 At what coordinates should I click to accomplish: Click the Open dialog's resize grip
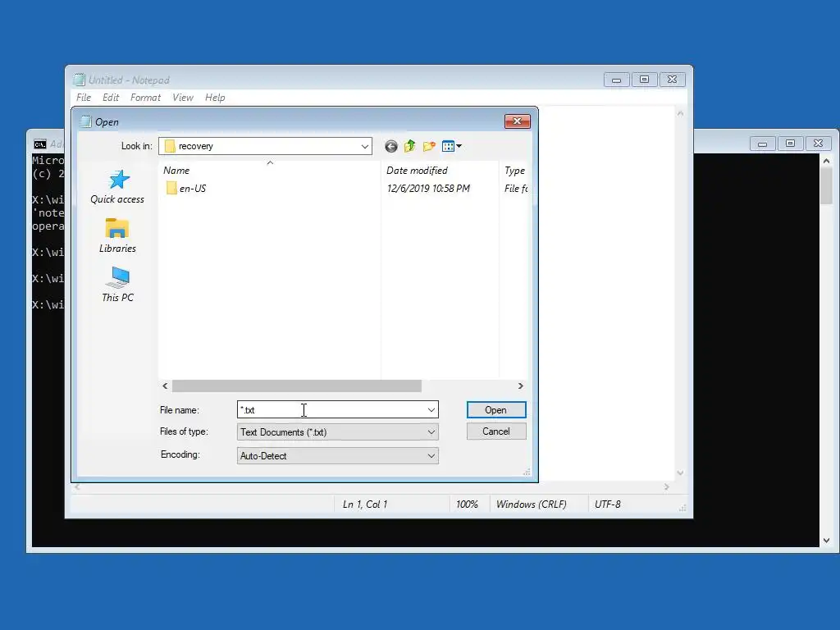527,472
